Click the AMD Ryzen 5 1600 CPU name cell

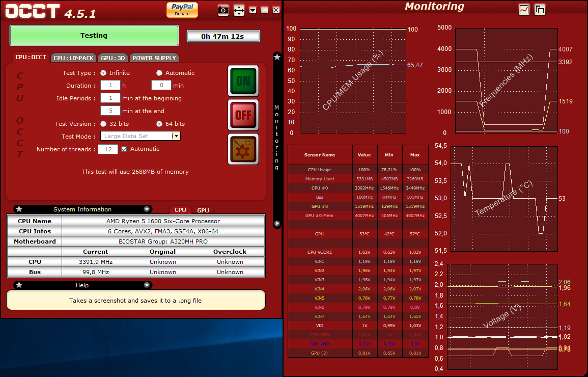tap(163, 221)
